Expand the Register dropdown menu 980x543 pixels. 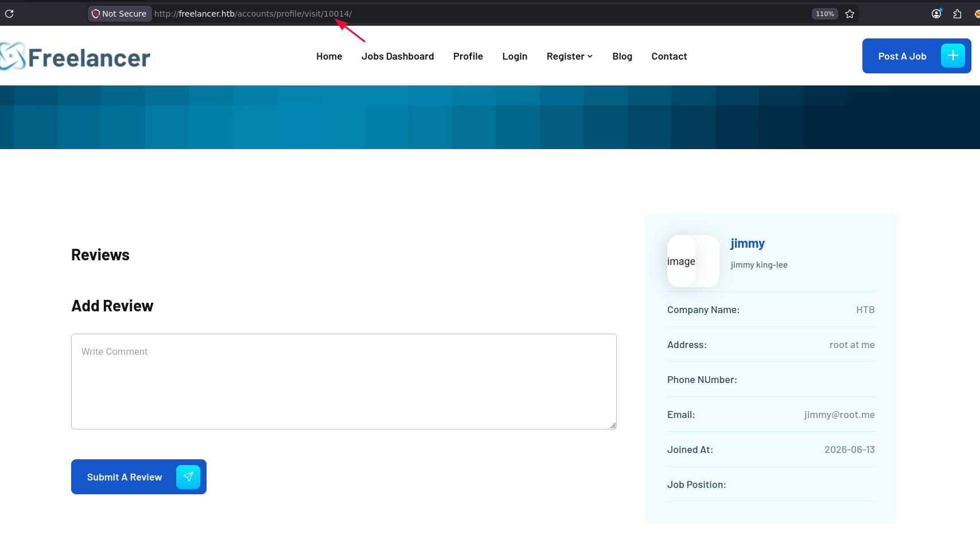(569, 56)
